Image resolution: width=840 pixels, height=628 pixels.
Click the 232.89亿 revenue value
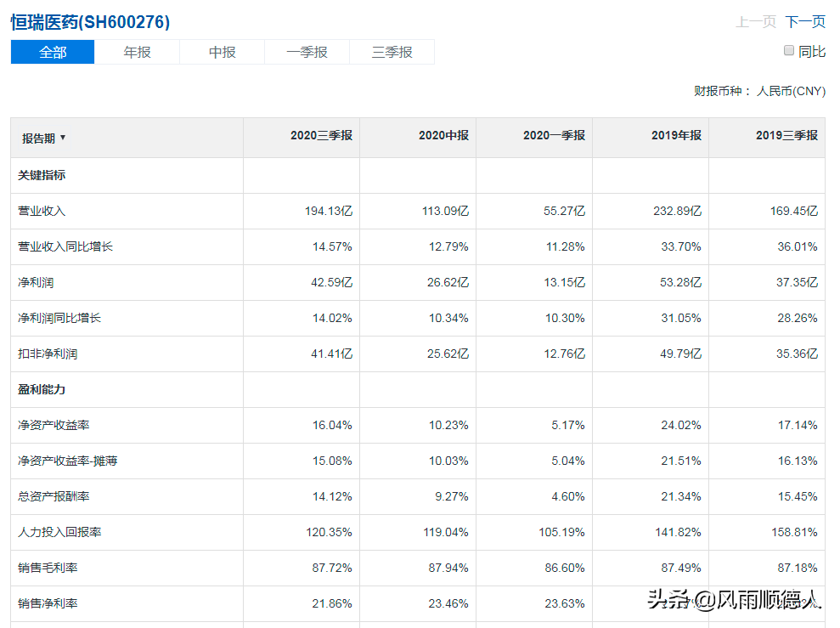(677, 211)
